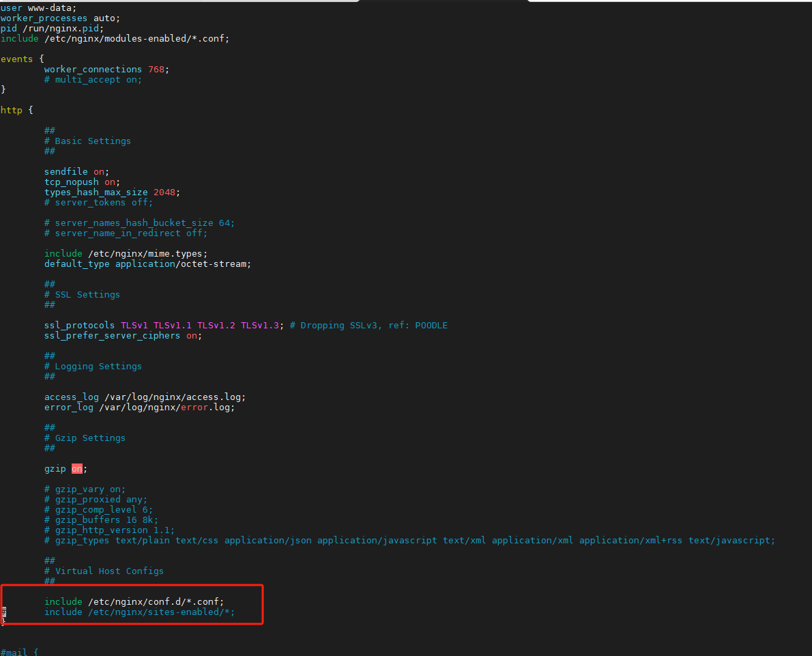This screenshot has height=656, width=812.
Task: Click the "user www-data;" line
Action: click(x=38, y=8)
